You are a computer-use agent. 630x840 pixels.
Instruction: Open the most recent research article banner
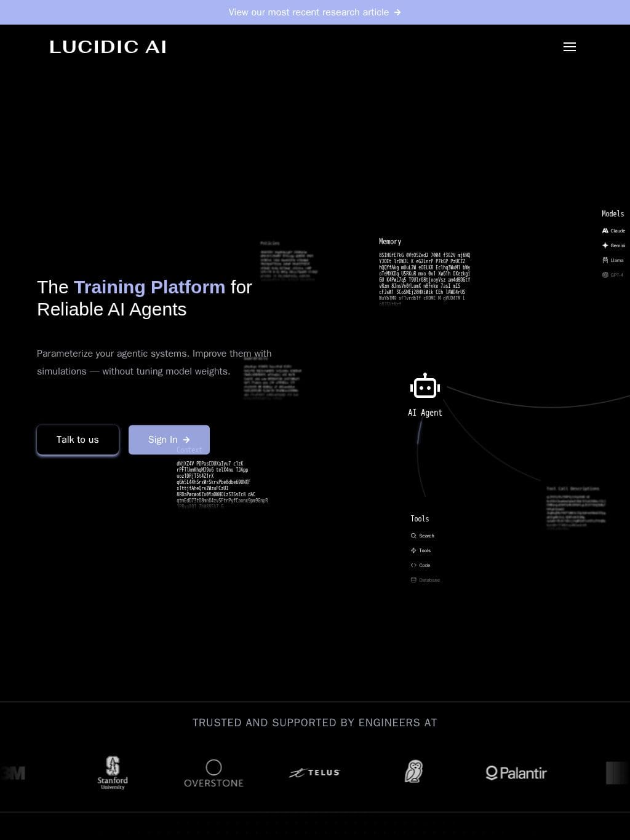(315, 12)
